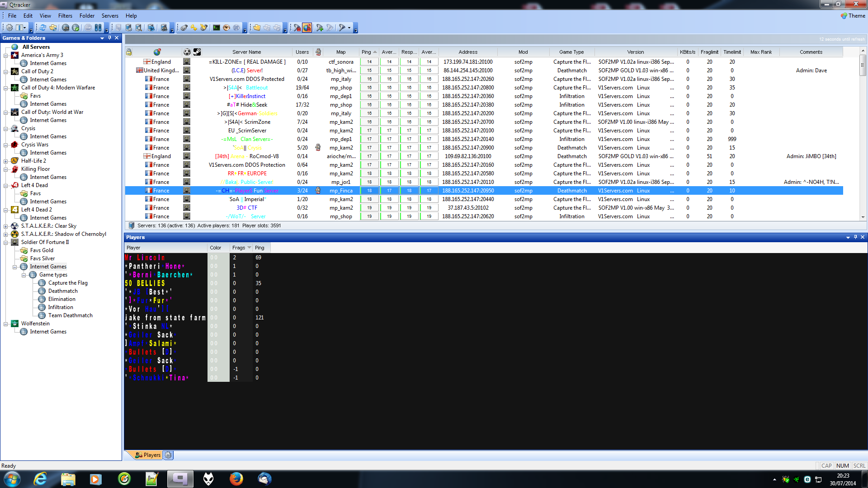Expand the S.T.A.L.K.E.R.: Clear Sky node

tap(5, 226)
